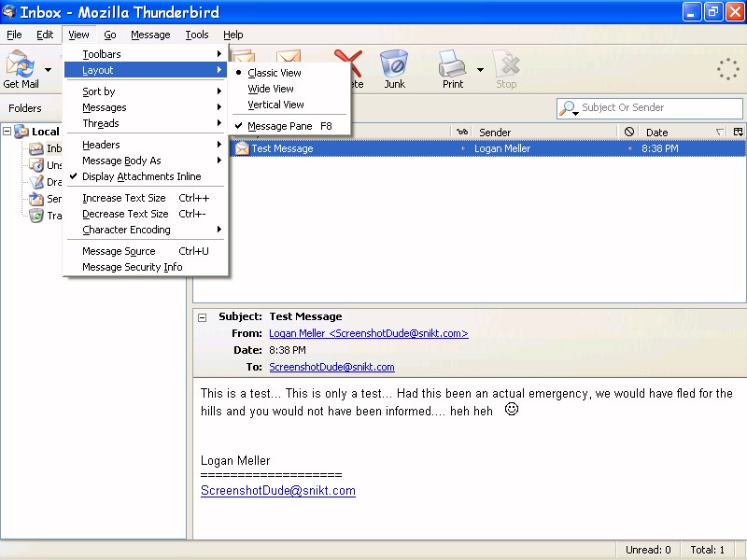
Task: Click the Thunderbird activity throbber
Action: pyautogui.click(x=728, y=69)
